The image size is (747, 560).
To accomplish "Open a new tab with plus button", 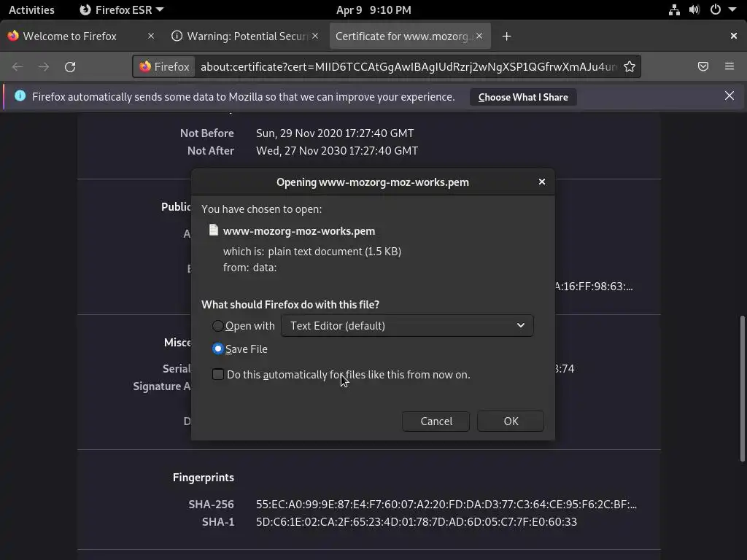I will (x=506, y=36).
